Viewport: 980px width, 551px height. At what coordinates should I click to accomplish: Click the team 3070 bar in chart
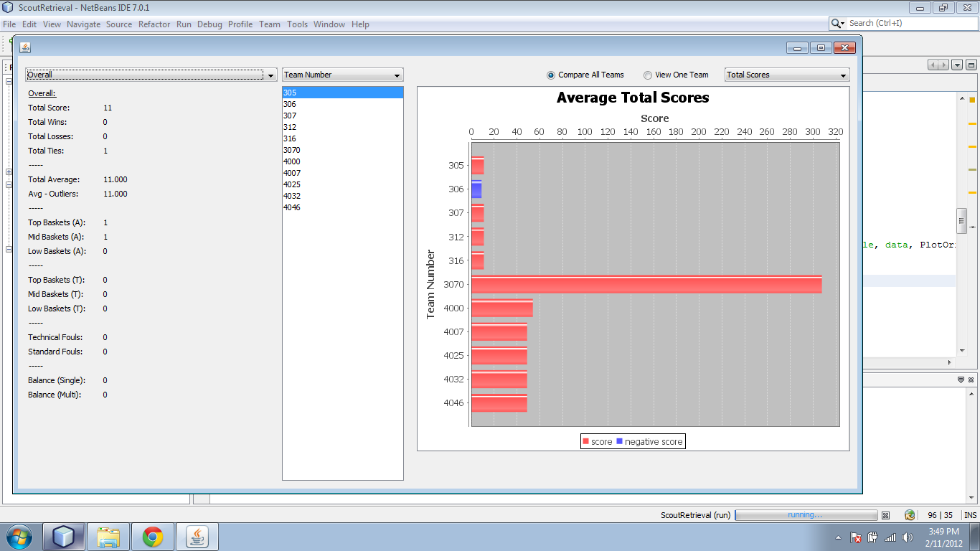[x=646, y=285]
